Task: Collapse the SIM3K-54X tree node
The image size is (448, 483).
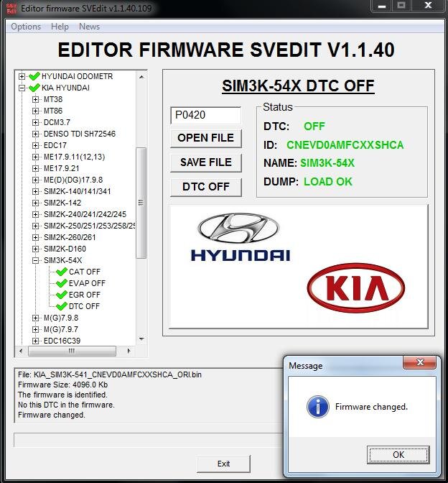Action: point(35,261)
